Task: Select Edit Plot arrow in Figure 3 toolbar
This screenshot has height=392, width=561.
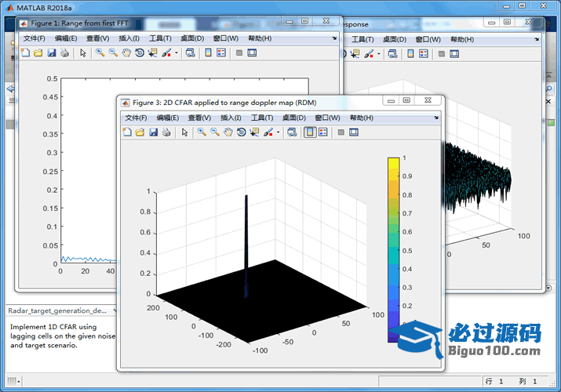Action: tap(184, 132)
